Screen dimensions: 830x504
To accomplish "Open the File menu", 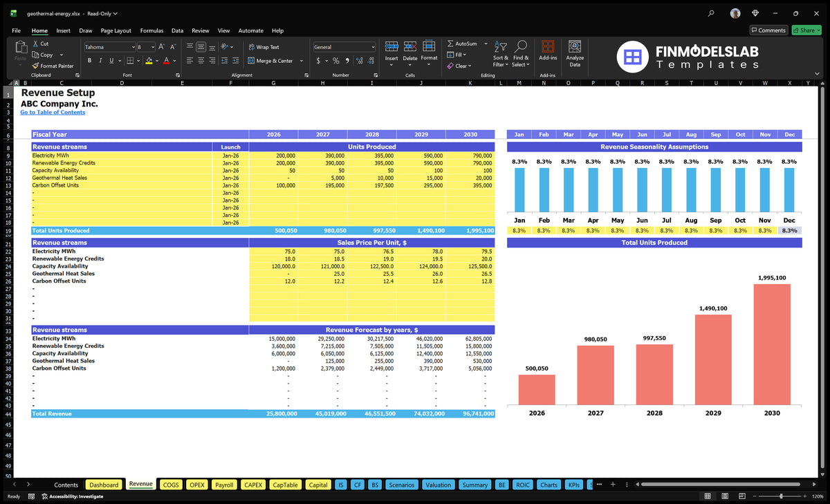I will coord(16,30).
